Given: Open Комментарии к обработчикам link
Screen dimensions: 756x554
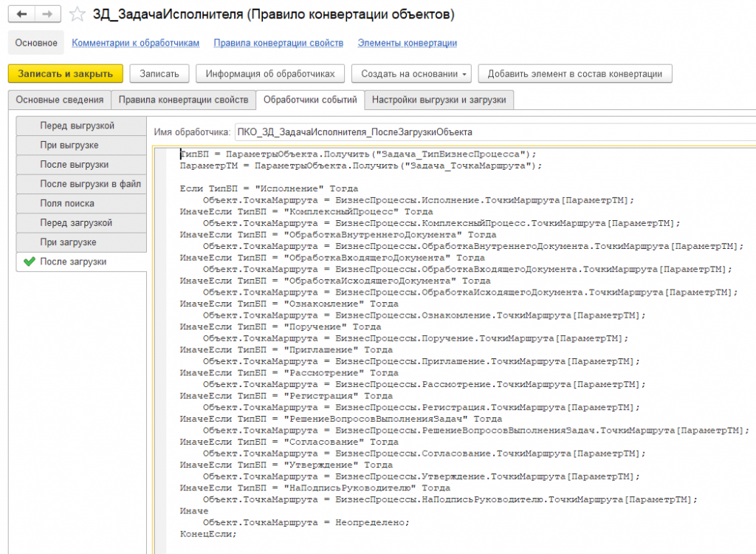Looking at the screenshot, I should coord(136,43).
